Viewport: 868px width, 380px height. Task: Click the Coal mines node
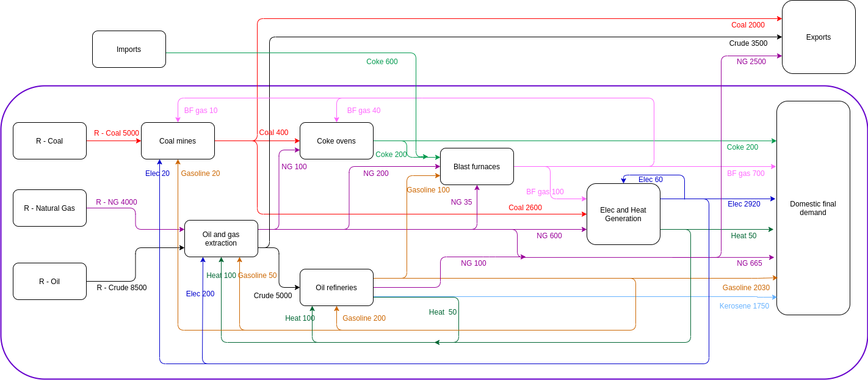tap(178, 141)
